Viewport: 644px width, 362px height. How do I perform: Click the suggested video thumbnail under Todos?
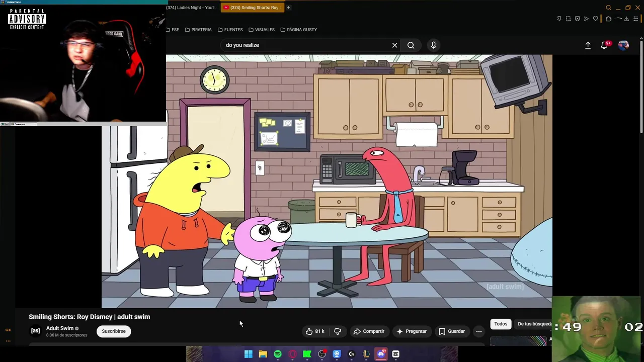point(518,341)
